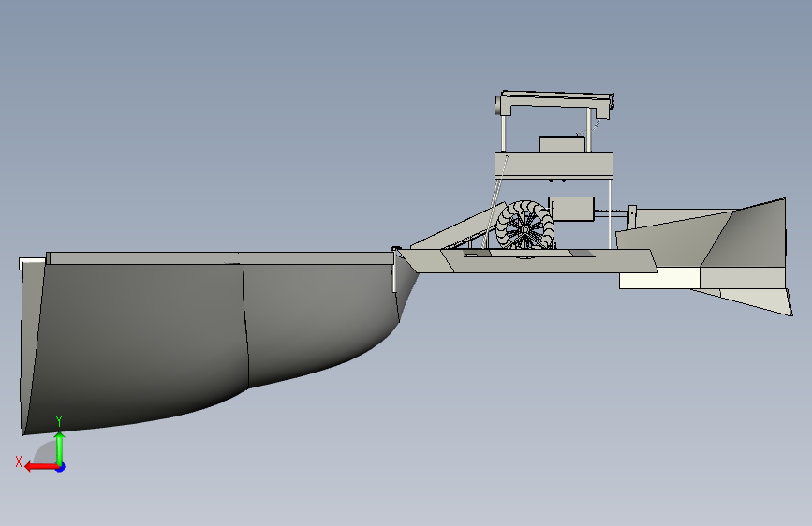Click the green Y axis arrow of the triad
The width and height of the screenshot is (812, 526).
pyautogui.click(x=60, y=448)
